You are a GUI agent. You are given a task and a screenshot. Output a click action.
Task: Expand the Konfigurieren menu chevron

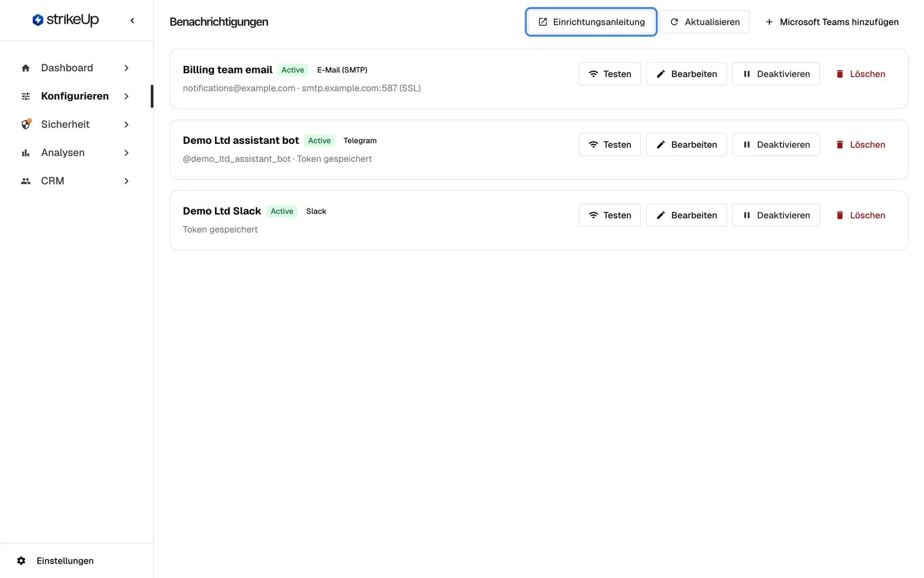[x=126, y=96]
